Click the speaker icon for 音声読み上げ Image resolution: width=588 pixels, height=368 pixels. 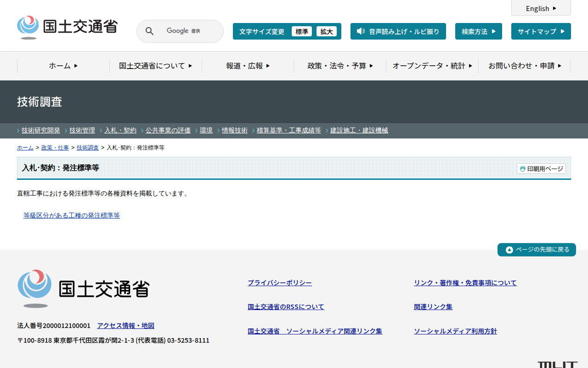(361, 31)
